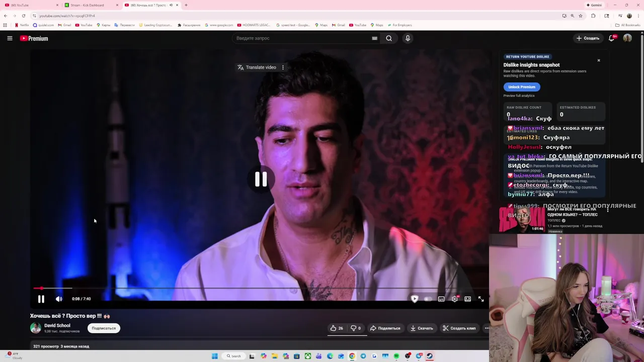Click Подписаться subscribe button
The height and width of the screenshot is (362, 644).
[104, 328]
